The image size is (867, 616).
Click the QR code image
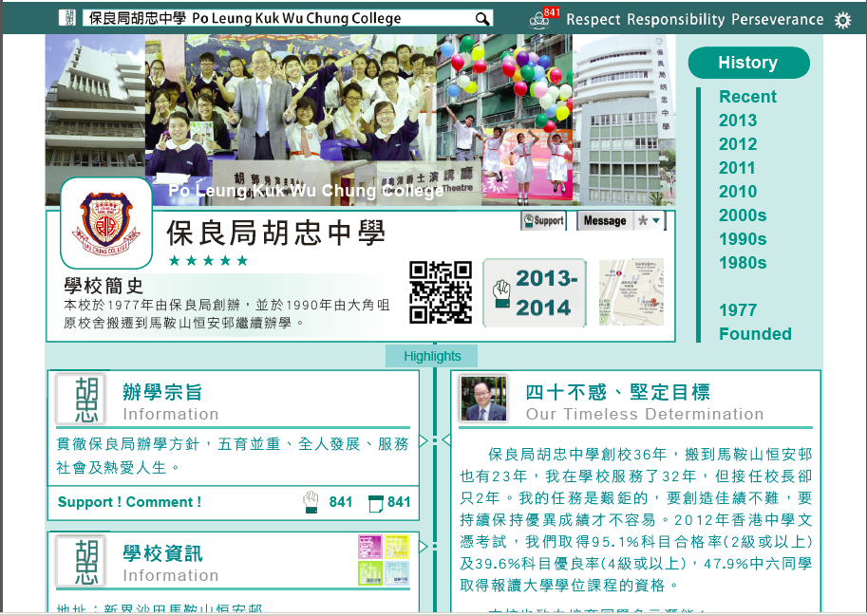(441, 292)
